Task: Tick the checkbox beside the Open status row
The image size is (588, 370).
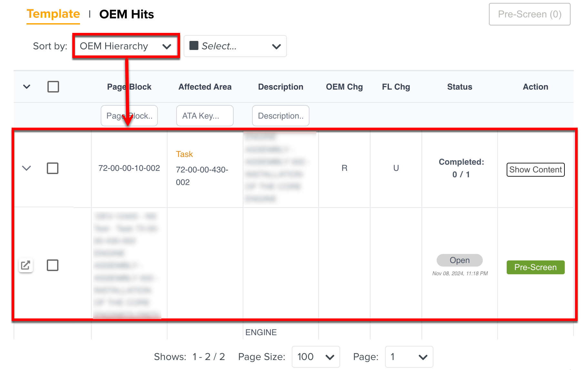Action: (53, 265)
